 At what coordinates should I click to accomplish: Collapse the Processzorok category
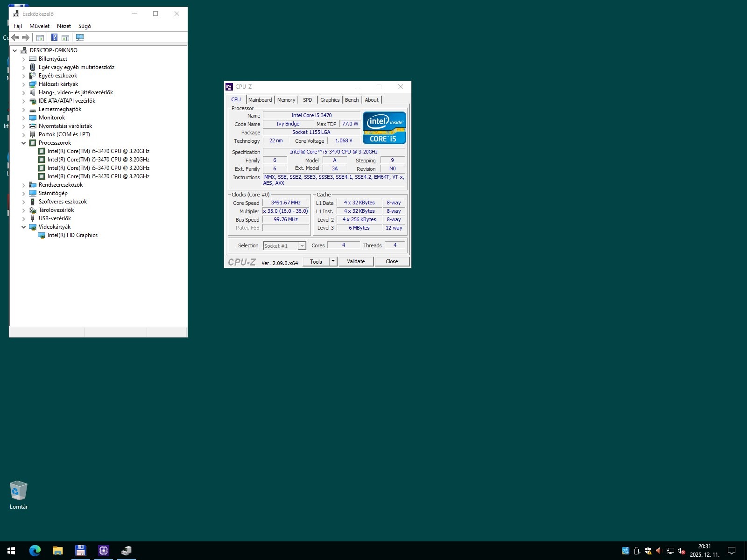tap(24, 143)
